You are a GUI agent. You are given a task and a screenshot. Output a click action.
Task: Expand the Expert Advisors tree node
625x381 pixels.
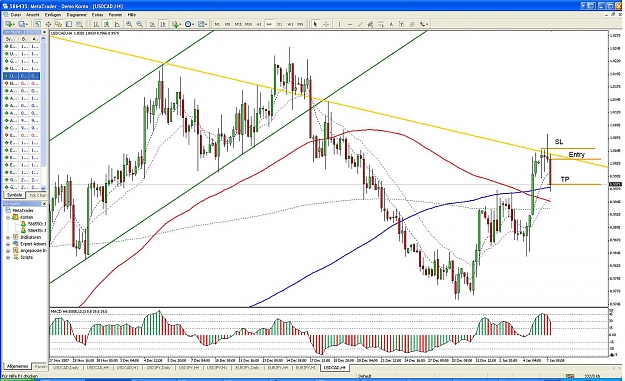tap(8, 244)
